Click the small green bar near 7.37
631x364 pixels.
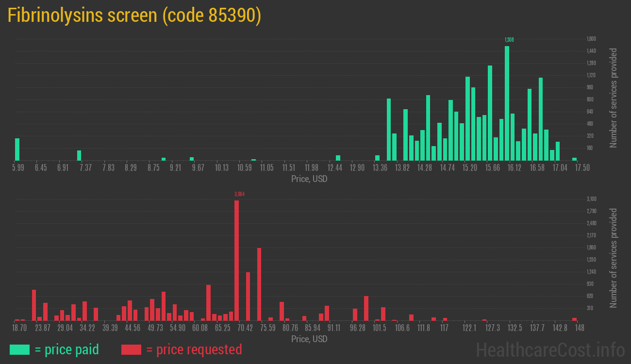79,155
